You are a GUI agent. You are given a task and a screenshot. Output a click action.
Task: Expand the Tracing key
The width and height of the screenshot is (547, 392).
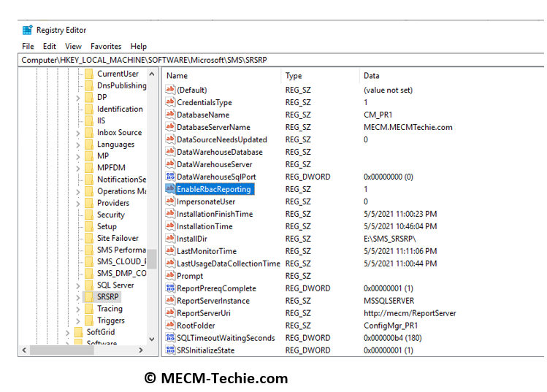coord(78,310)
